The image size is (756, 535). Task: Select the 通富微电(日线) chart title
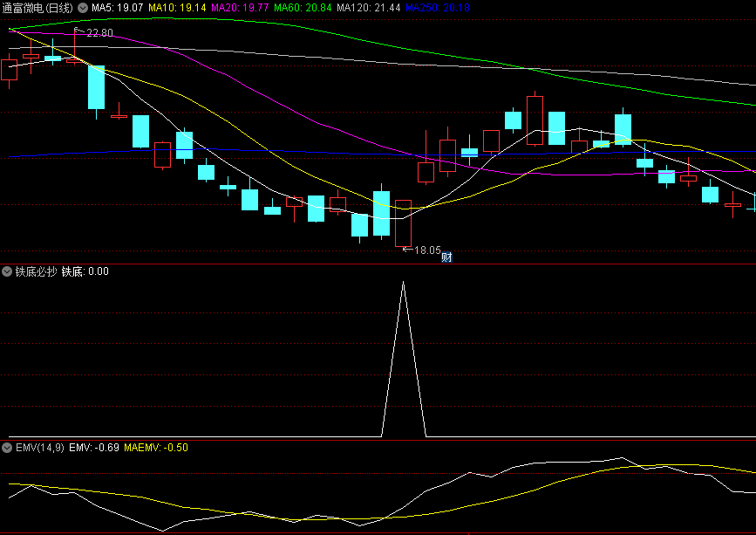pyautogui.click(x=37, y=8)
